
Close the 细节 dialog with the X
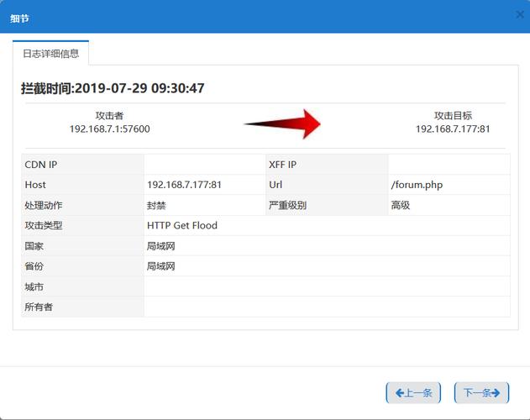[x=520, y=14]
